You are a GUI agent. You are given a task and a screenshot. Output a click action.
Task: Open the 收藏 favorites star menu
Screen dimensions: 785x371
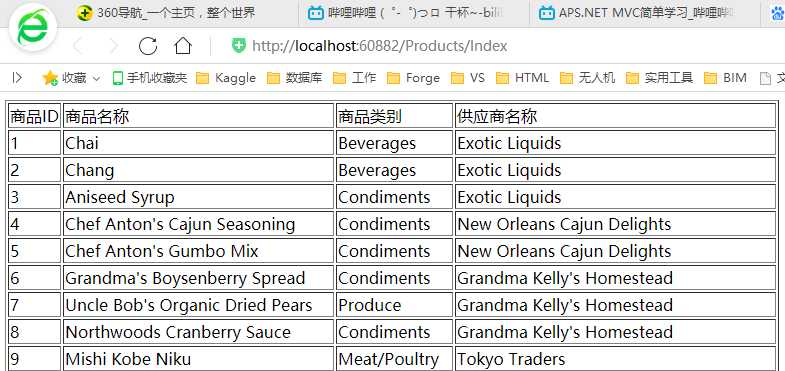tap(71, 78)
